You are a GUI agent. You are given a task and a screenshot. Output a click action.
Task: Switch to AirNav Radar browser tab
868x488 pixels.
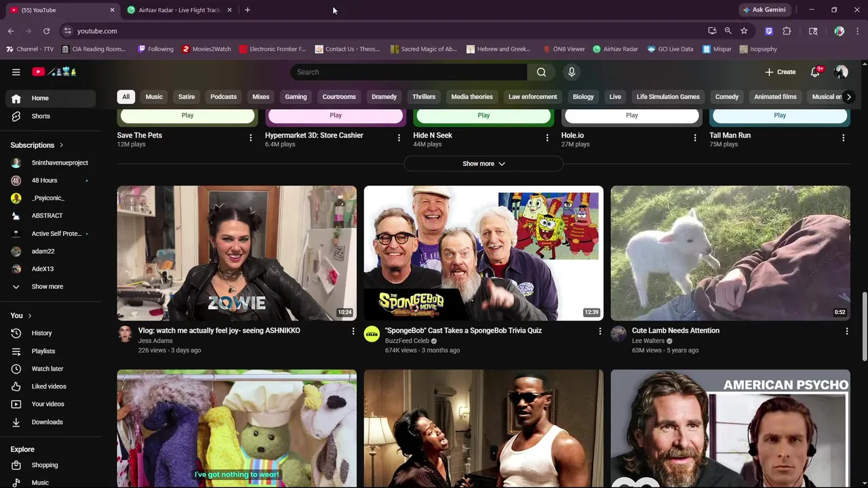click(180, 10)
